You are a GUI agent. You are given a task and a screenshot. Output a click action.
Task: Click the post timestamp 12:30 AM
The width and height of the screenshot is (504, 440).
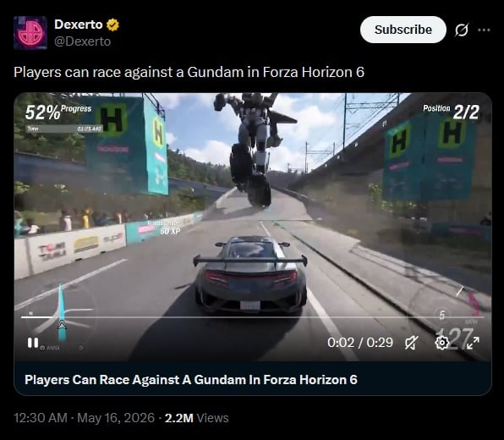(x=41, y=418)
